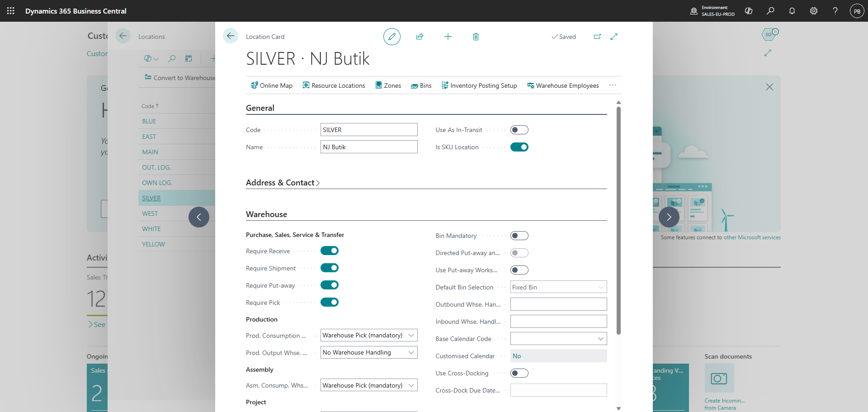Viewport: 868px width, 412px height.
Task: Go back from the Location Card
Action: (231, 36)
